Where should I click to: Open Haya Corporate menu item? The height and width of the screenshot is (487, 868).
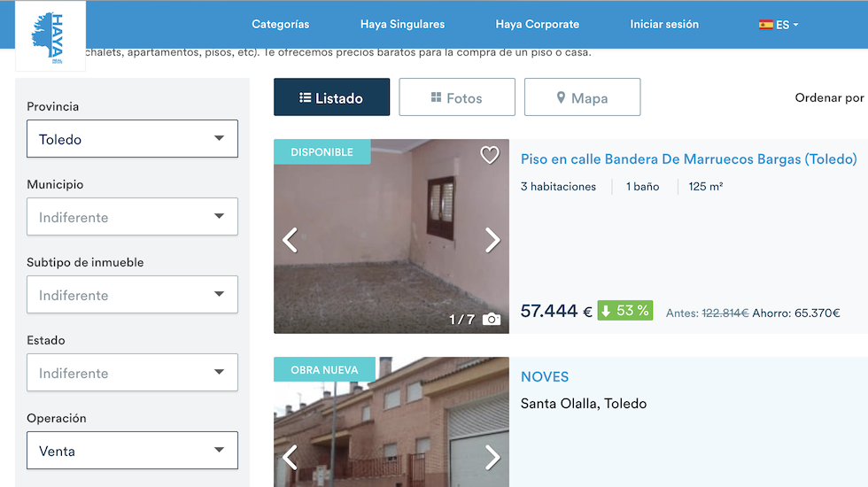coord(537,25)
